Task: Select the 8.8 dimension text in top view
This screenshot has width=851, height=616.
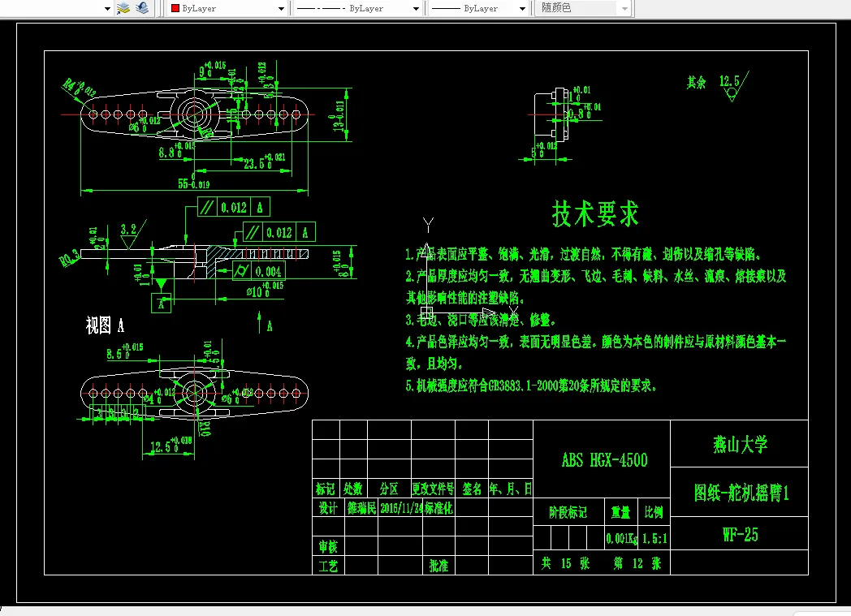Action: click(176, 150)
